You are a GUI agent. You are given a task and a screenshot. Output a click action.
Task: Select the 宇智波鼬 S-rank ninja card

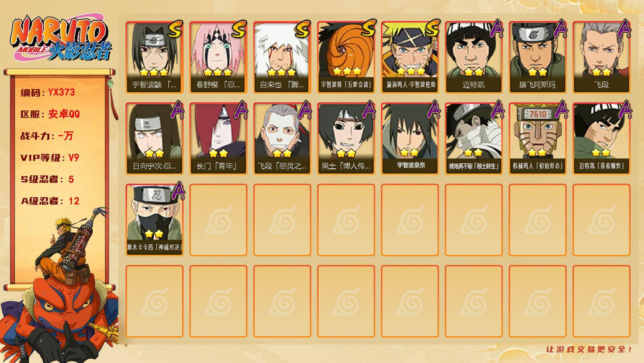[x=155, y=57]
